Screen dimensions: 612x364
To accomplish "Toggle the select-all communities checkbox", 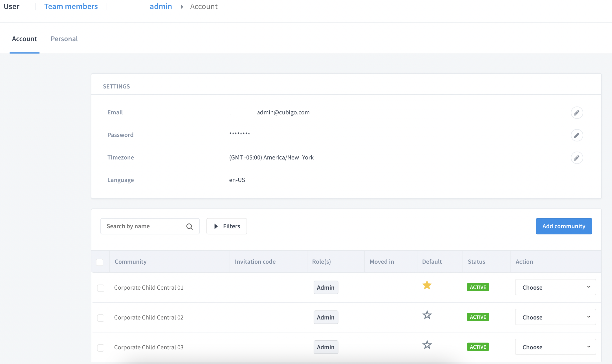I will coord(100,262).
